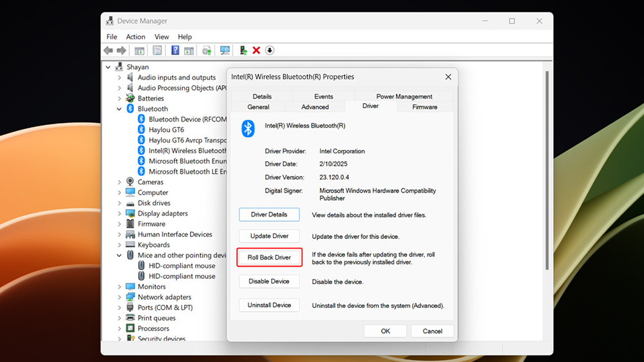Select the Keyboards category icon
The width and height of the screenshot is (644, 362).
pyautogui.click(x=130, y=245)
